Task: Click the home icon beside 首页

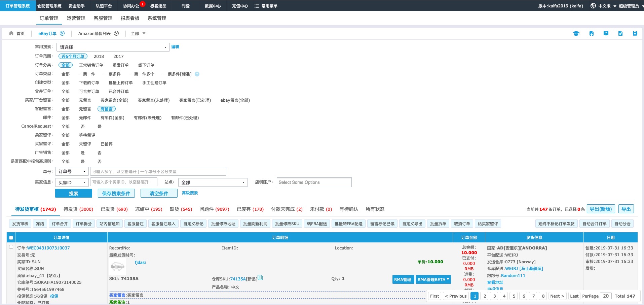Action: (11, 33)
